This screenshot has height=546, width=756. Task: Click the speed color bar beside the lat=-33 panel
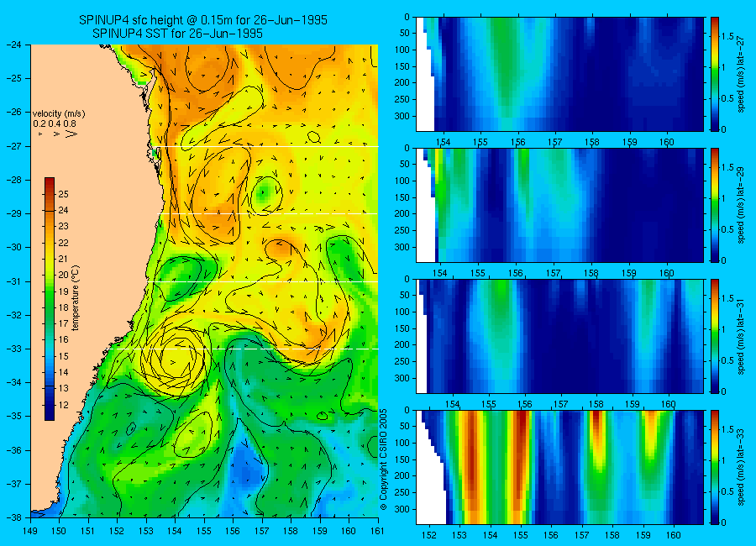(x=715, y=467)
